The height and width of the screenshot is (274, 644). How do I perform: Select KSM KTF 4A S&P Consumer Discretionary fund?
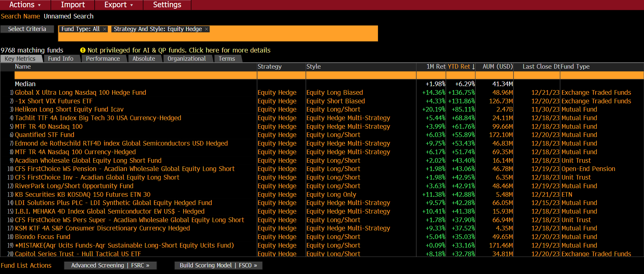102,228
